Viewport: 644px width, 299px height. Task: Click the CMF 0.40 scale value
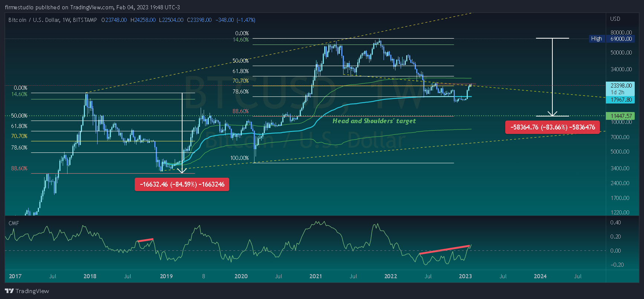pos(615,223)
